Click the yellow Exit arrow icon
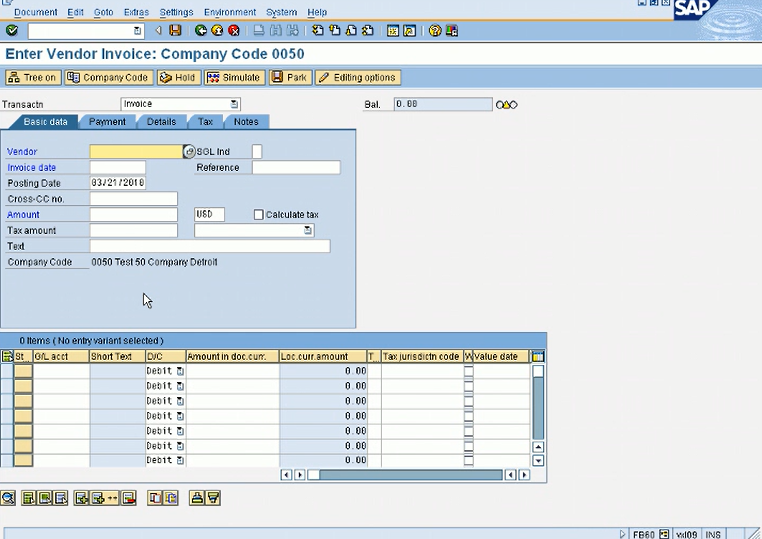This screenshot has width=762, height=539. pyautogui.click(x=217, y=31)
